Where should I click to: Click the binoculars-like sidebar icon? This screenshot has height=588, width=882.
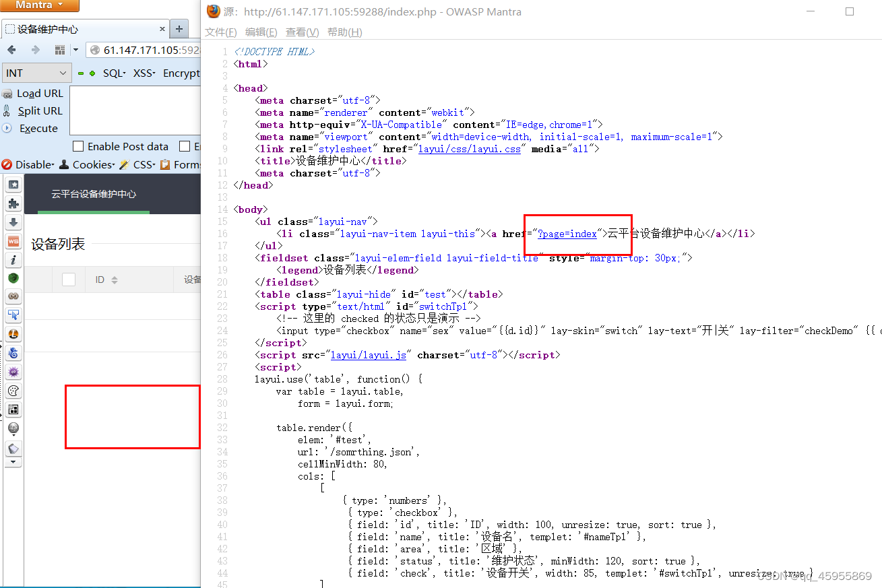pyautogui.click(x=13, y=296)
